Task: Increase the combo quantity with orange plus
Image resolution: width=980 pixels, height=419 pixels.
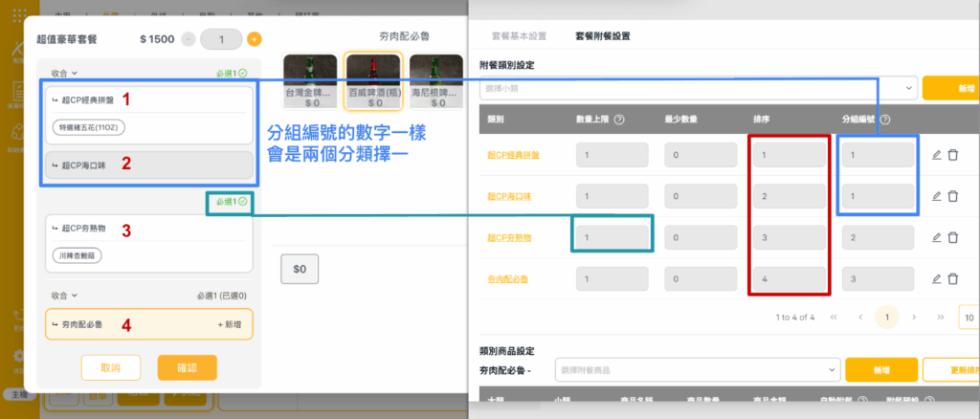Action: 254,39
